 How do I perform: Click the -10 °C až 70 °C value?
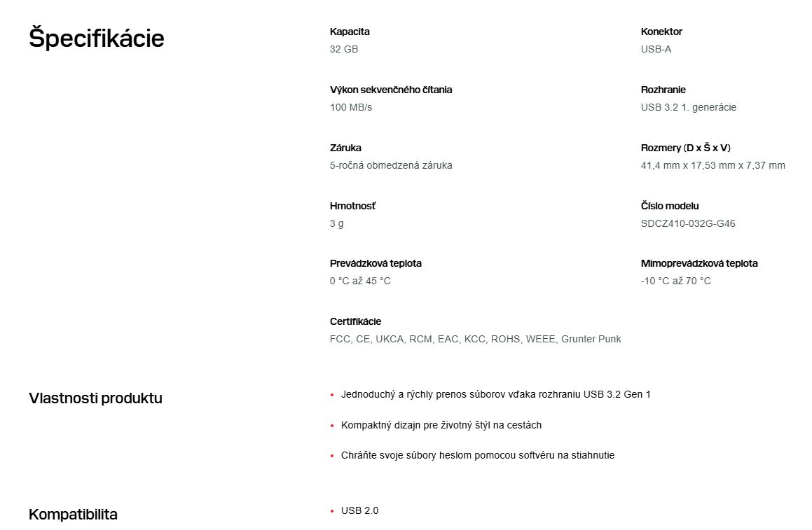pos(675,281)
